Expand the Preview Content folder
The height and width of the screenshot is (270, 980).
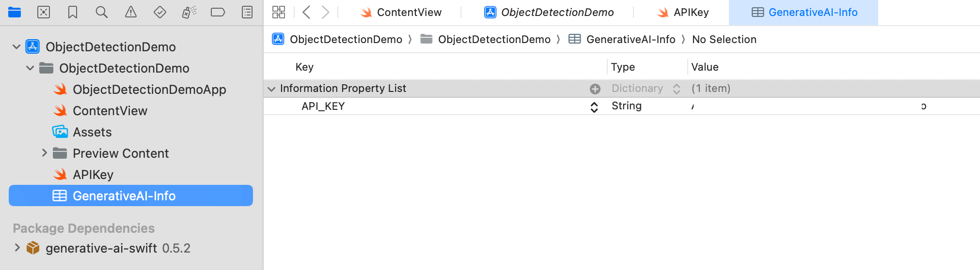tap(44, 153)
